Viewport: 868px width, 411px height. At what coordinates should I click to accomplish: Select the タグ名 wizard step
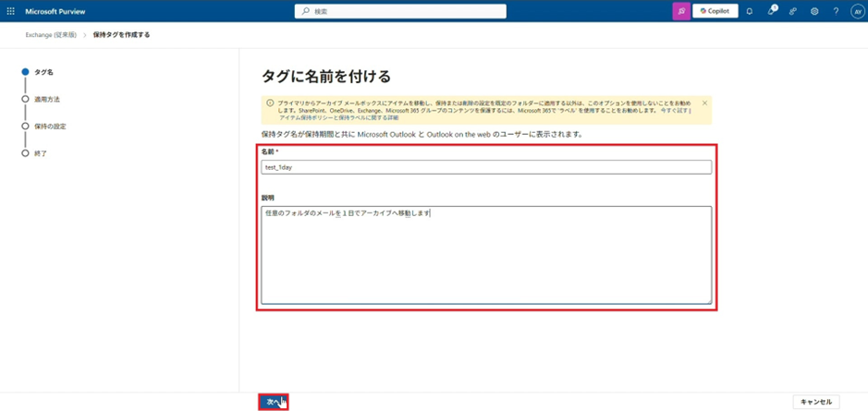click(43, 71)
